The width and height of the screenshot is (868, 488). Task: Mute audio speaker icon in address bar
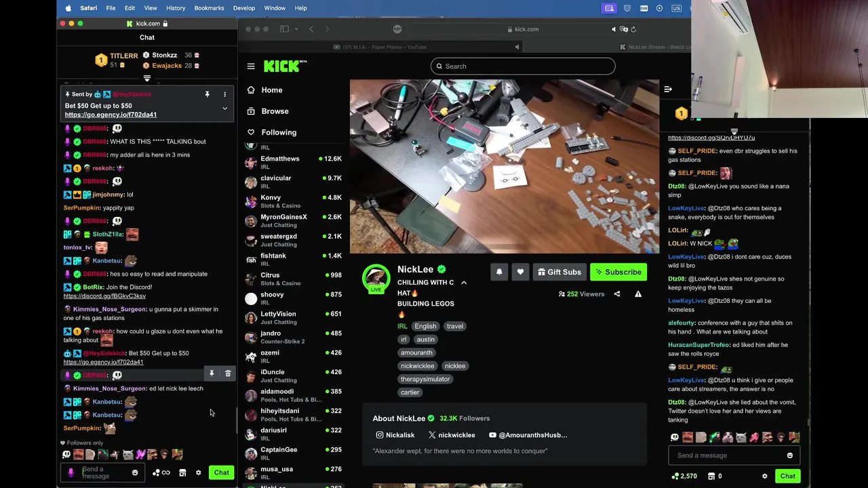[x=614, y=29]
